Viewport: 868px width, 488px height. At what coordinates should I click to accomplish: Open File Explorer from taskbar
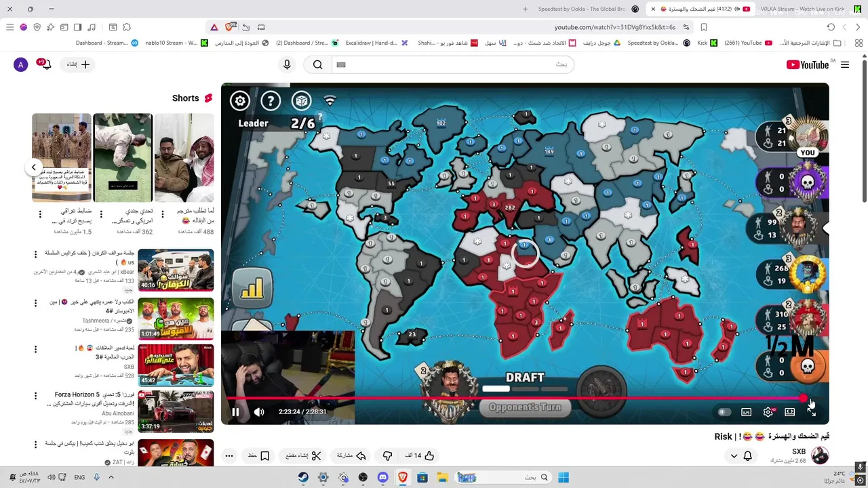(442, 477)
